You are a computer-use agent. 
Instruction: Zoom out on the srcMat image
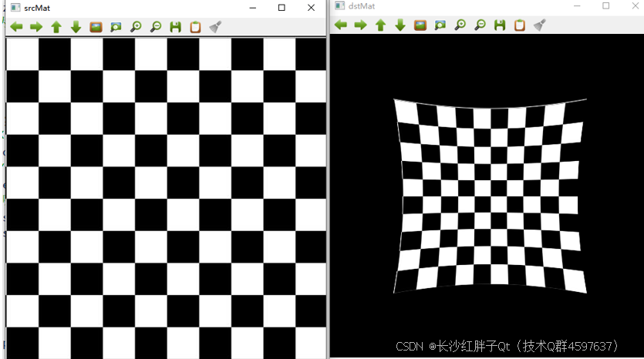point(156,27)
